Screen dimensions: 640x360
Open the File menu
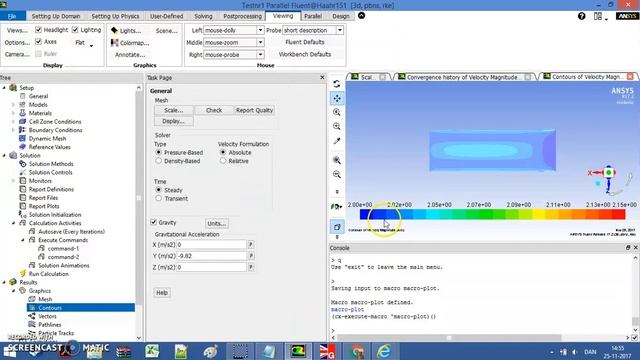[12, 16]
